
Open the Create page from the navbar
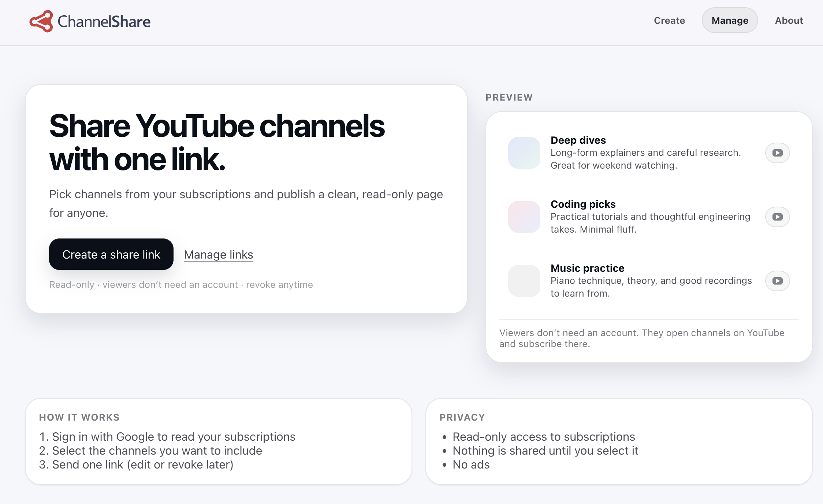(x=669, y=20)
